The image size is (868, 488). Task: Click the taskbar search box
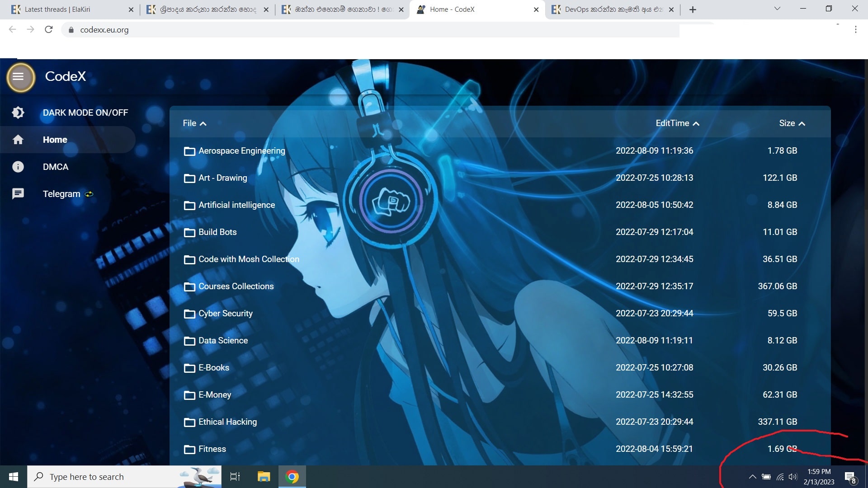(124, 477)
